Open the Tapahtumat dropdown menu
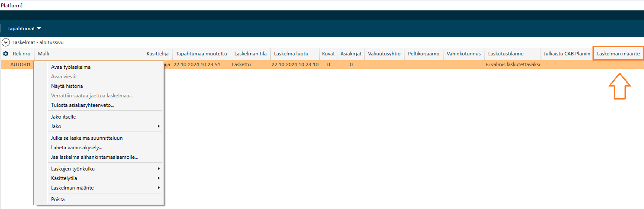This screenshot has width=644, height=209. [24, 29]
